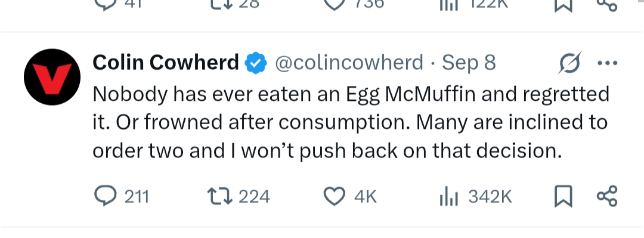The image size is (644, 238).
Task: Reply to the previous tweet with 41 replies
Action: coord(118,4)
